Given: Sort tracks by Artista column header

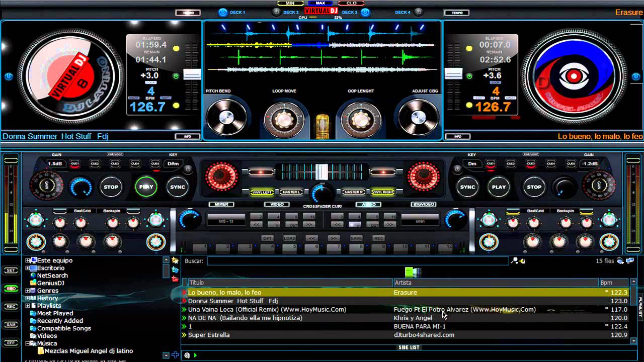Looking at the screenshot, I should pyautogui.click(x=496, y=283).
